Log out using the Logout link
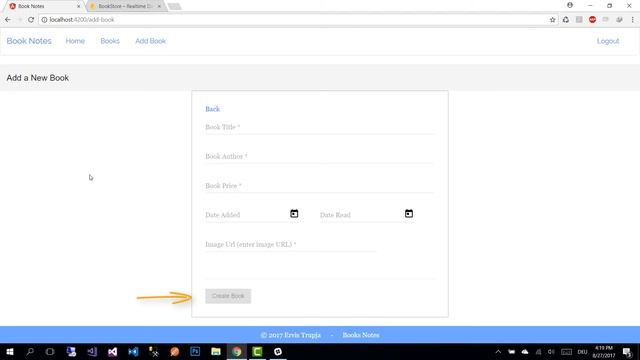This screenshot has height=360, width=640. click(608, 41)
